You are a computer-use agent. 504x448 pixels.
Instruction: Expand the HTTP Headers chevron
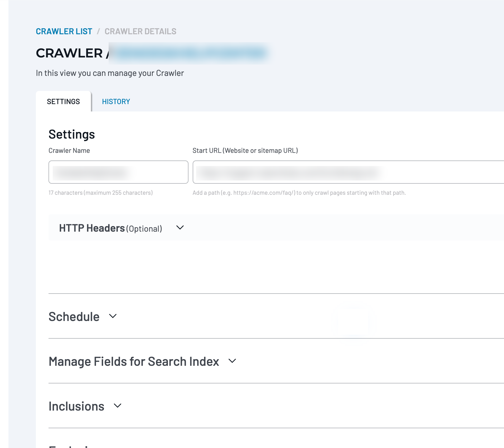(180, 227)
